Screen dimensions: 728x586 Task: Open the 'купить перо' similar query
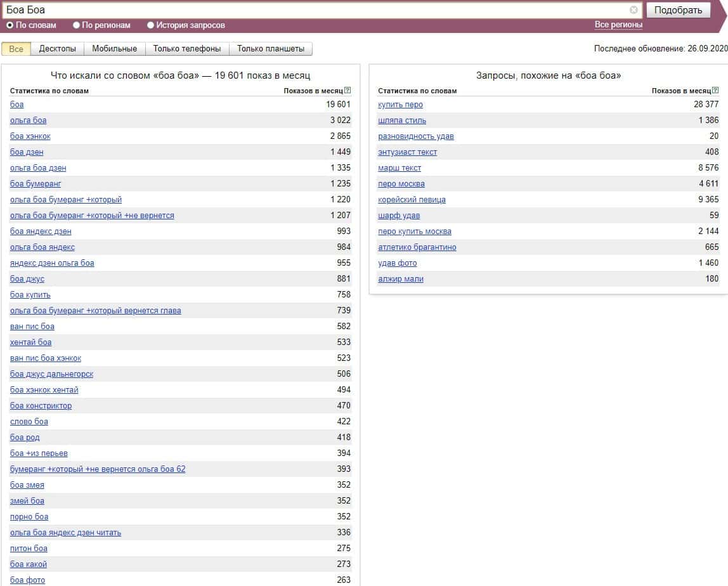400,105
